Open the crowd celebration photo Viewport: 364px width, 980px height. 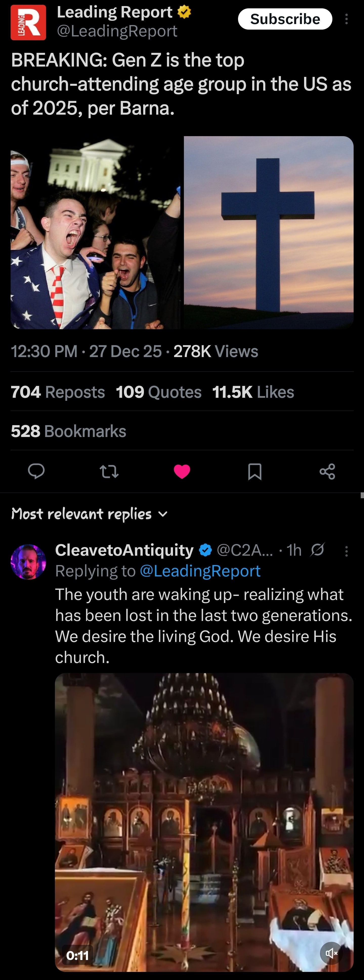pos(95,233)
